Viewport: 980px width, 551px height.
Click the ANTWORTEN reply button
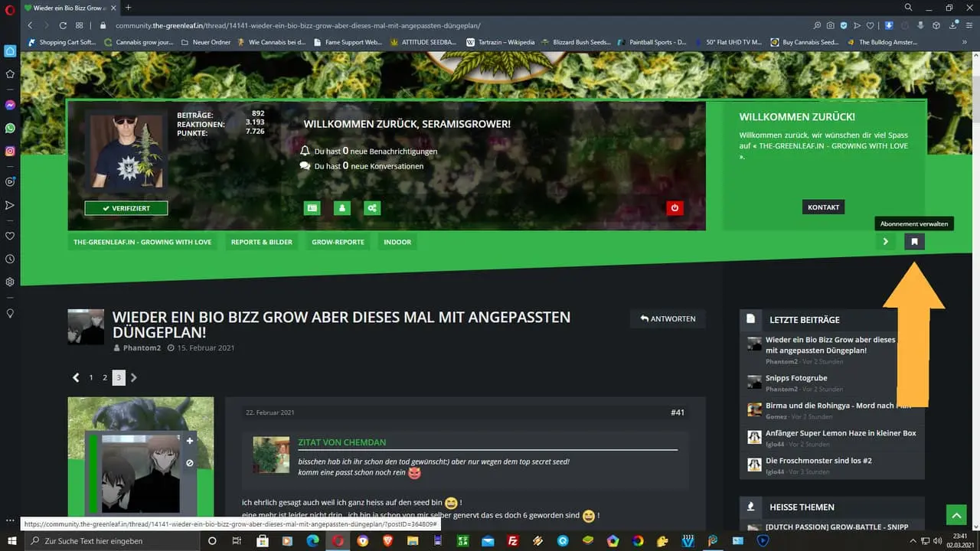coord(668,318)
